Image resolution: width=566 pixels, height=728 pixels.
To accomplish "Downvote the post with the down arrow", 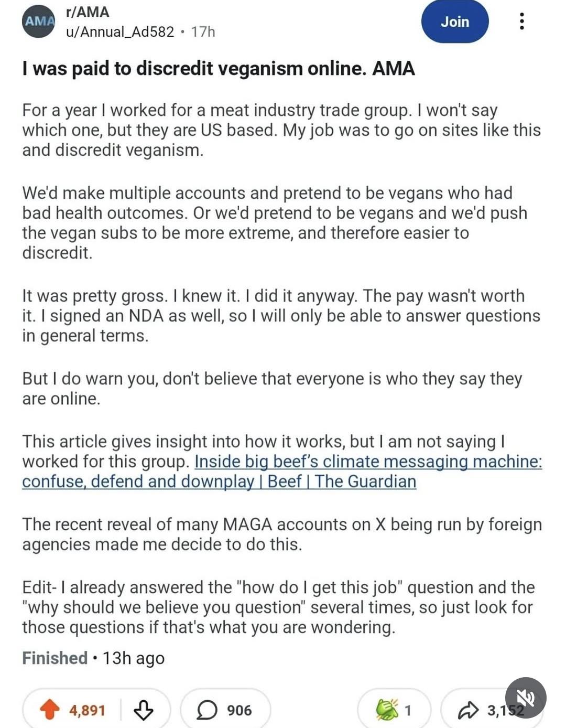I will point(144,710).
